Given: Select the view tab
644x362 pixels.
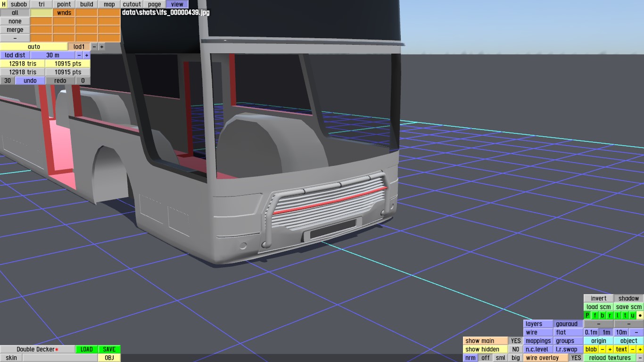Looking at the screenshot, I should tap(177, 4).
